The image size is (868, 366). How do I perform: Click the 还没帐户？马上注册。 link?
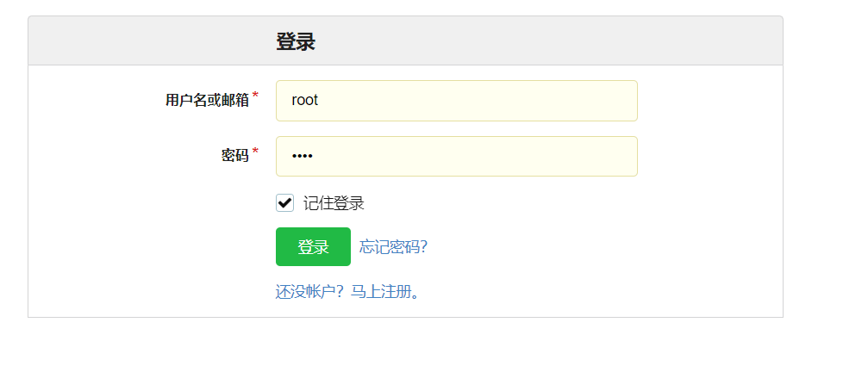pos(348,292)
